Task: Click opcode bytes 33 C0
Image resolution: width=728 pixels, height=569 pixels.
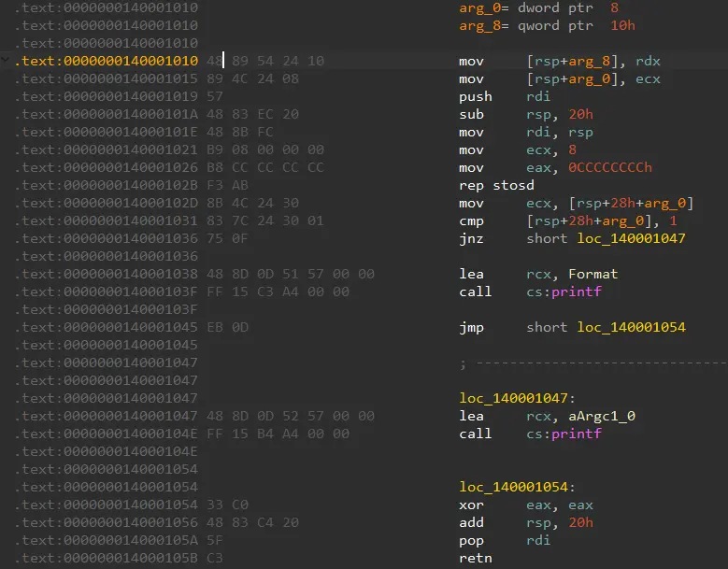Action: 227,505
